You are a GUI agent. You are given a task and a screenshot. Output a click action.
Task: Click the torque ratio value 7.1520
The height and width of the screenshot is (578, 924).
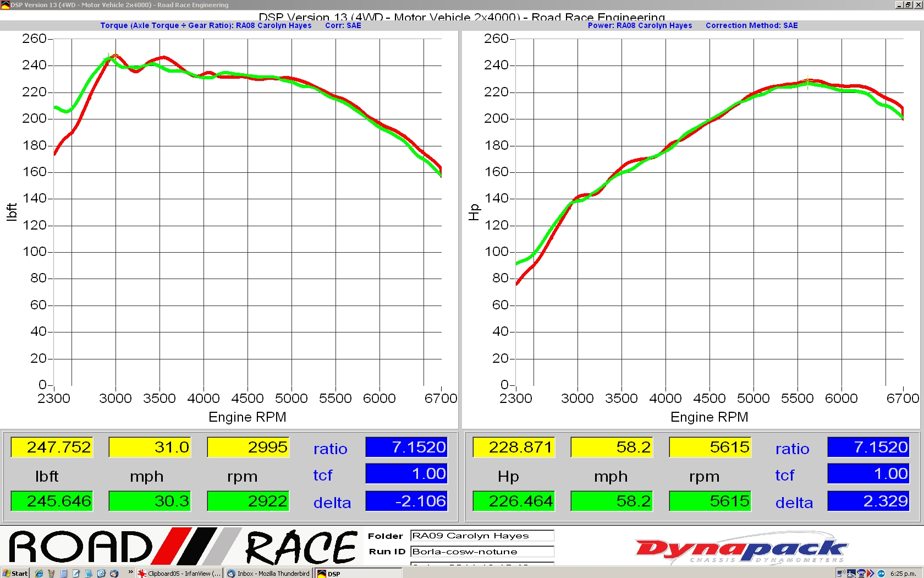click(406, 447)
